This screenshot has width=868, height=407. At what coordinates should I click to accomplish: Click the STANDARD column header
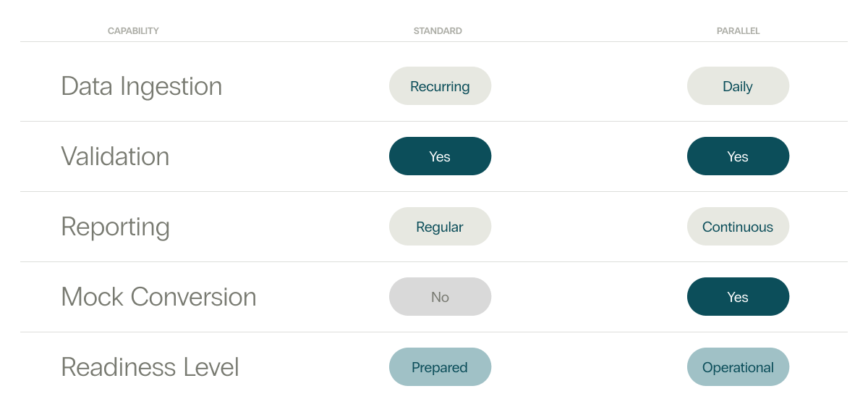point(438,31)
